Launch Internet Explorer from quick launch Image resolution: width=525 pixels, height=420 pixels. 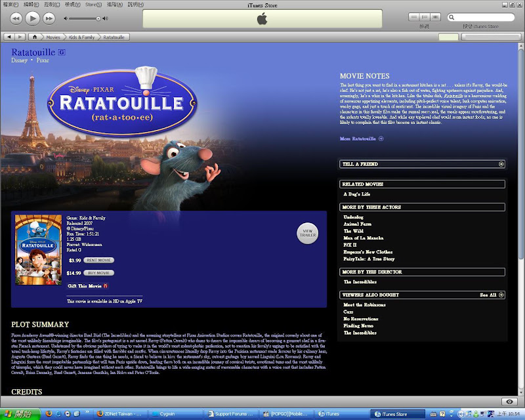pos(58,414)
